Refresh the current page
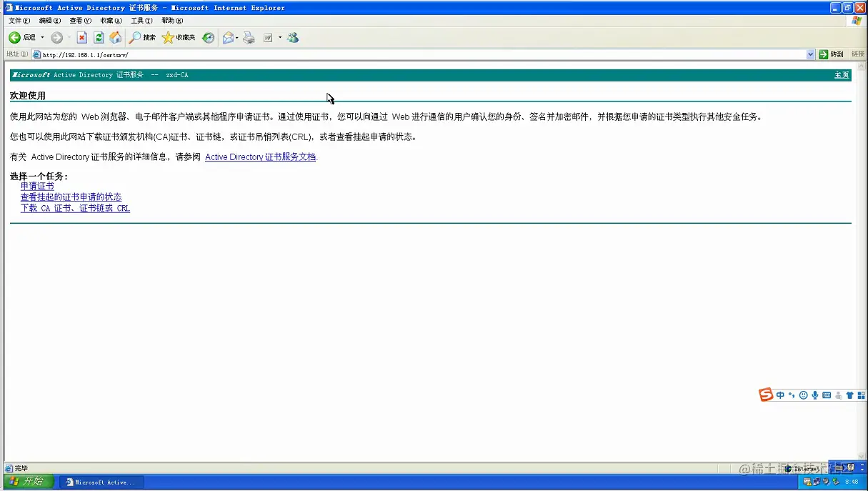 pos(99,37)
